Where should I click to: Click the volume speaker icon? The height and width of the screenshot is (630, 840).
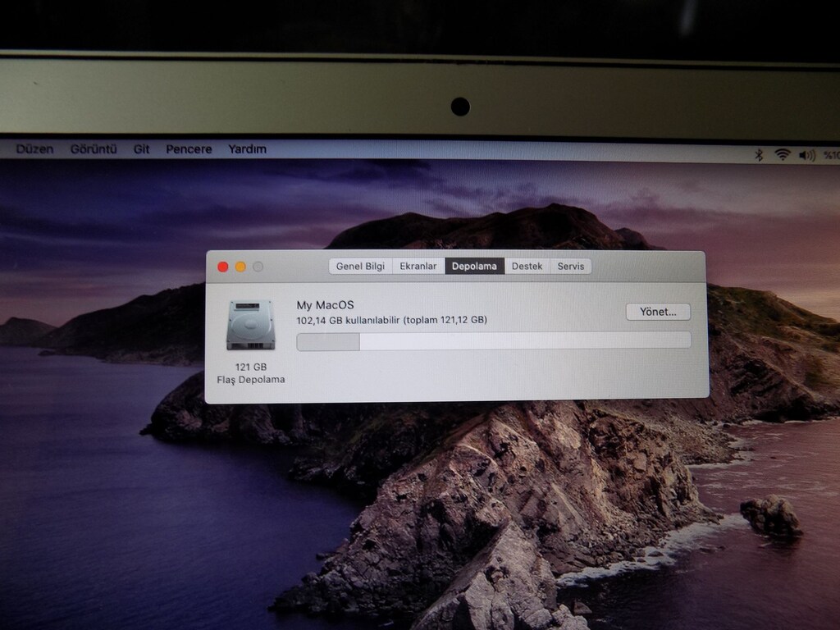[807, 156]
